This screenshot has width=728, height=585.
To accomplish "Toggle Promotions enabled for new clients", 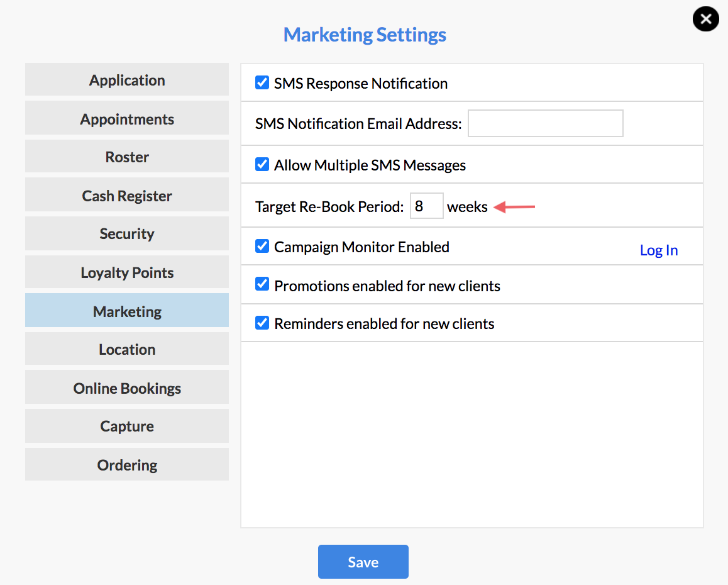I will point(262,284).
